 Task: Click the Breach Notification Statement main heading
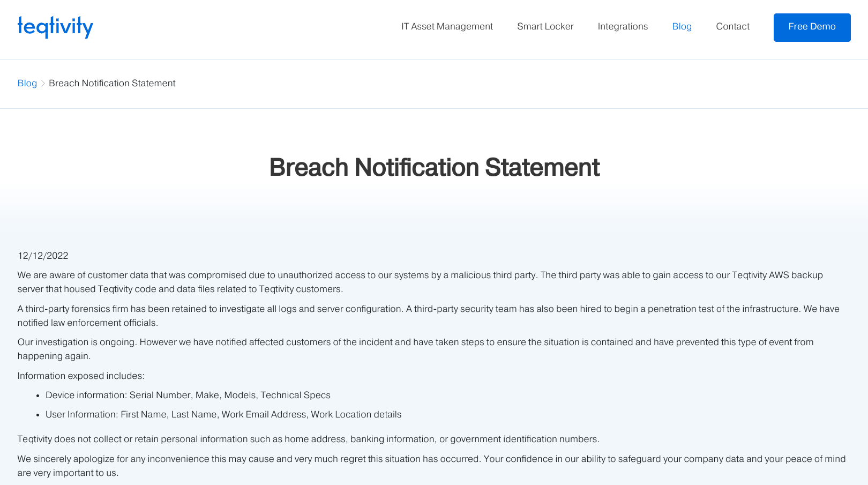coord(434,167)
